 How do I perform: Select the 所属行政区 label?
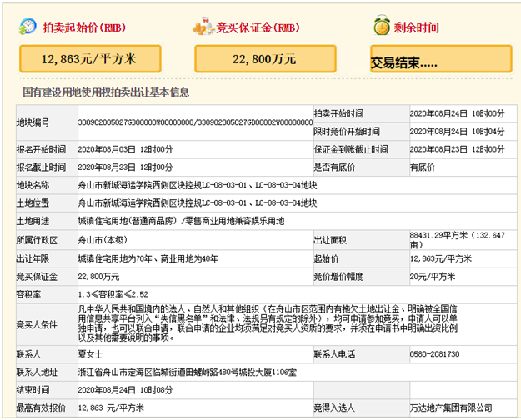tap(37, 240)
